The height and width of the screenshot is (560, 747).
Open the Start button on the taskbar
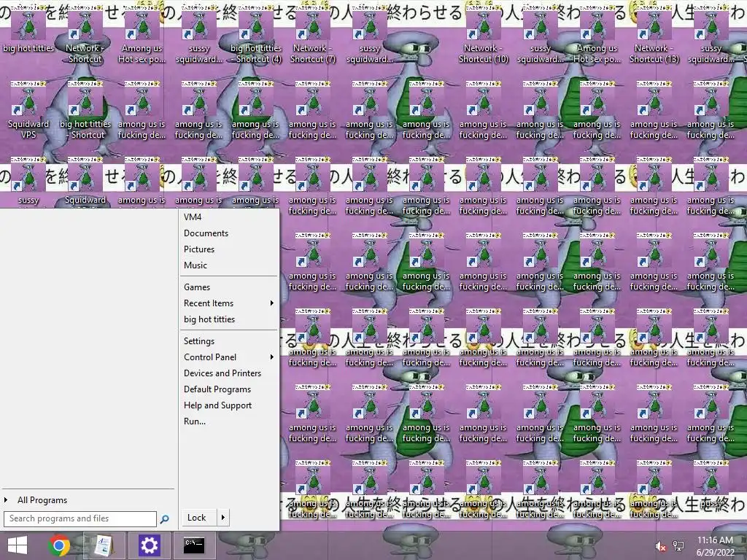(x=18, y=545)
